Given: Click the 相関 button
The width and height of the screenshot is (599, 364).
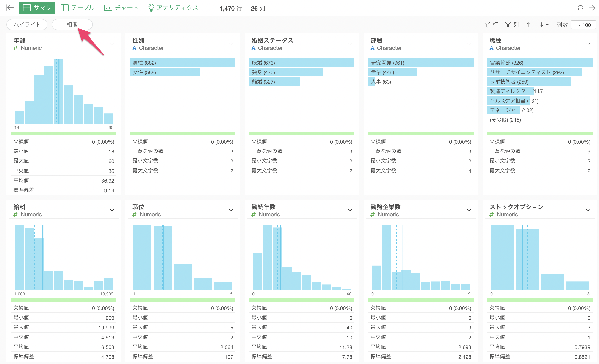Looking at the screenshot, I should (72, 25).
